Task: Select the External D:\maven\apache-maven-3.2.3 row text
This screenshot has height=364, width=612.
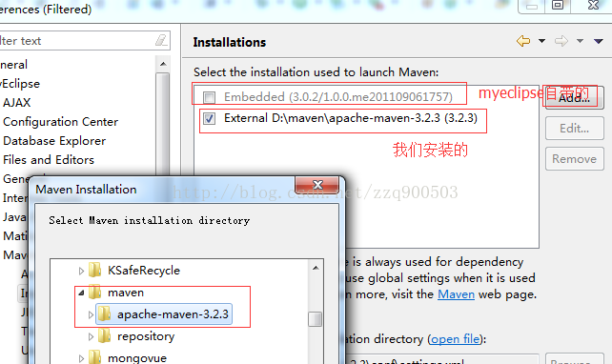Action: pos(351,118)
